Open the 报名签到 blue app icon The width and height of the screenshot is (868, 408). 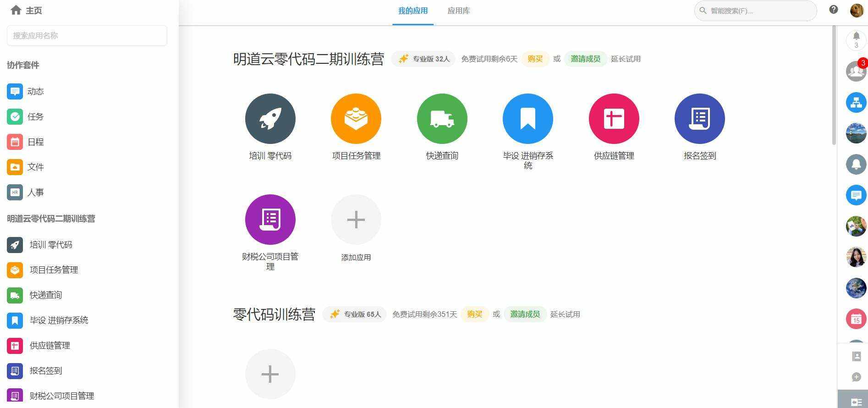pos(699,119)
